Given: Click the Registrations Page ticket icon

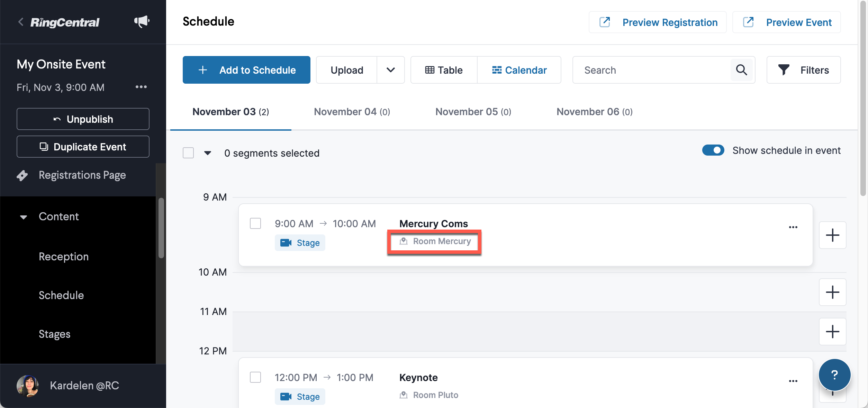Looking at the screenshot, I should click(x=22, y=175).
